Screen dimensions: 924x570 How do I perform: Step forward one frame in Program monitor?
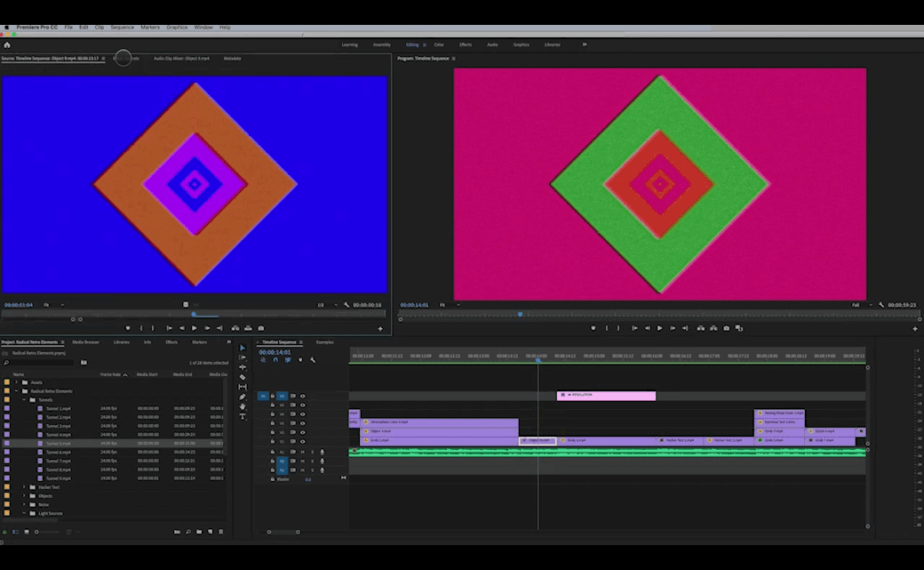click(x=673, y=328)
